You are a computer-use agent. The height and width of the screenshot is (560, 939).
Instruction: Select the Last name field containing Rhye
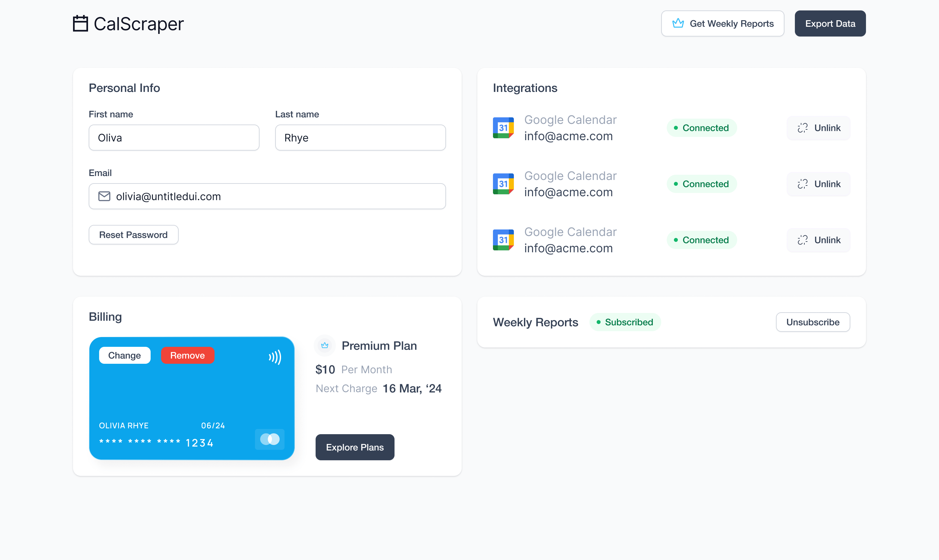pos(360,138)
